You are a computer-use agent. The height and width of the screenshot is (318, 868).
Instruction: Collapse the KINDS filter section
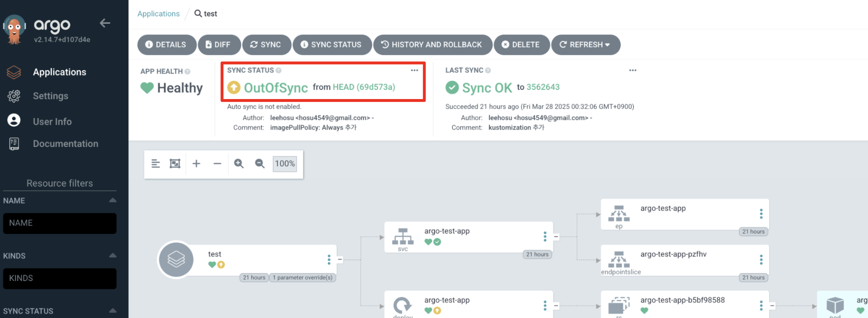113,256
